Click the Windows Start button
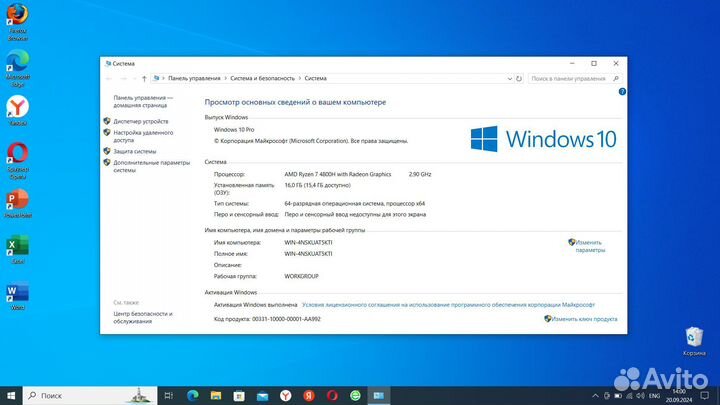 pyautogui.click(x=11, y=395)
